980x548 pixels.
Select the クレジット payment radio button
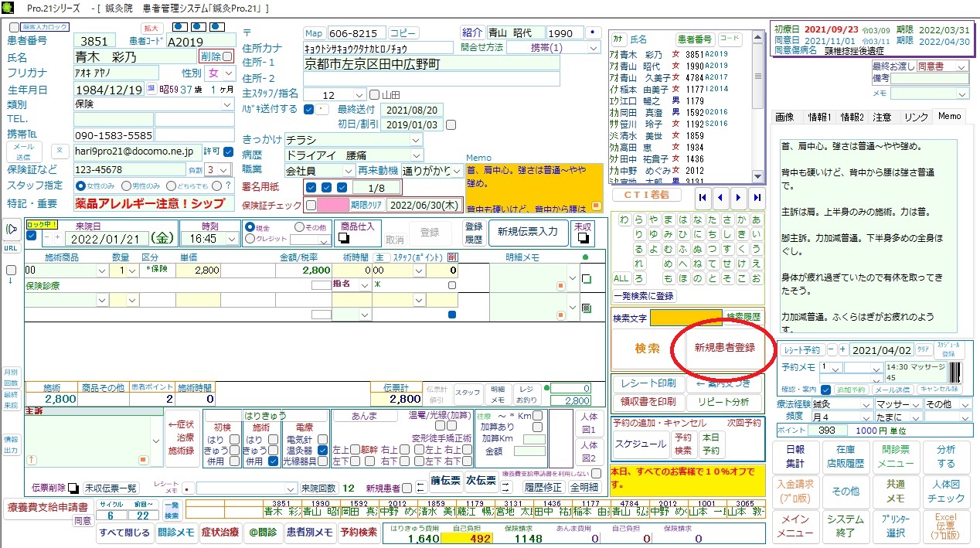250,240
